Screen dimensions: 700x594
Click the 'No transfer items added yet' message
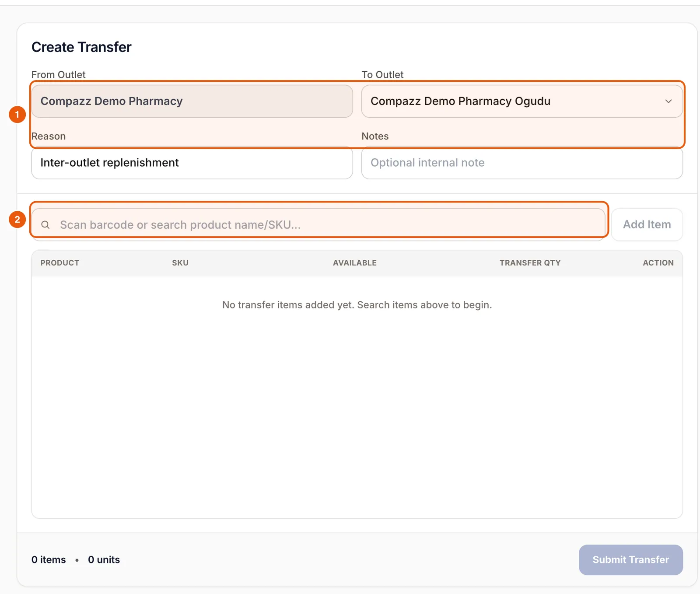pyautogui.click(x=357, y=305)
